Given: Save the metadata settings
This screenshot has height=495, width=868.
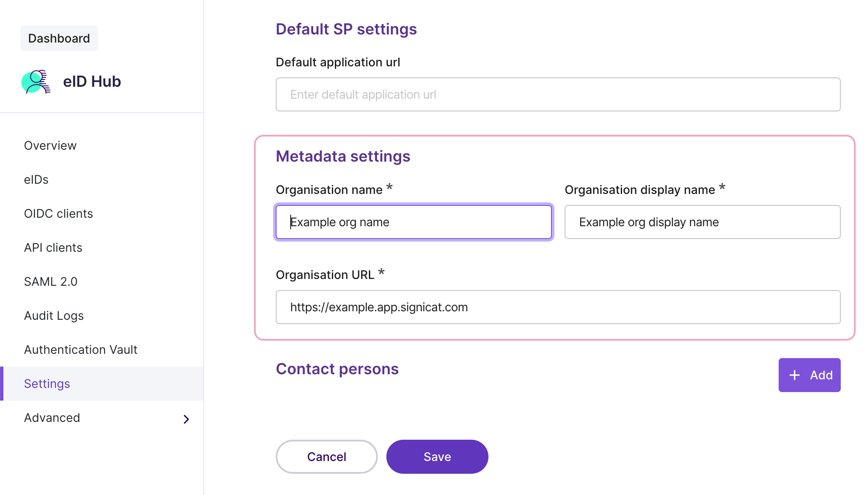Looking at the screenshot, I should click(x=437, y=456).
